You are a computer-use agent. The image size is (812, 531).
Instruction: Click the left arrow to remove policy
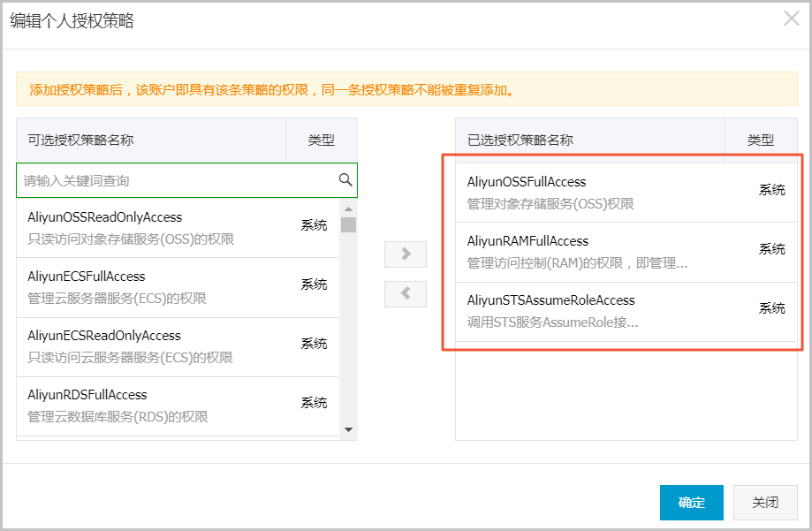coord(406,294)
